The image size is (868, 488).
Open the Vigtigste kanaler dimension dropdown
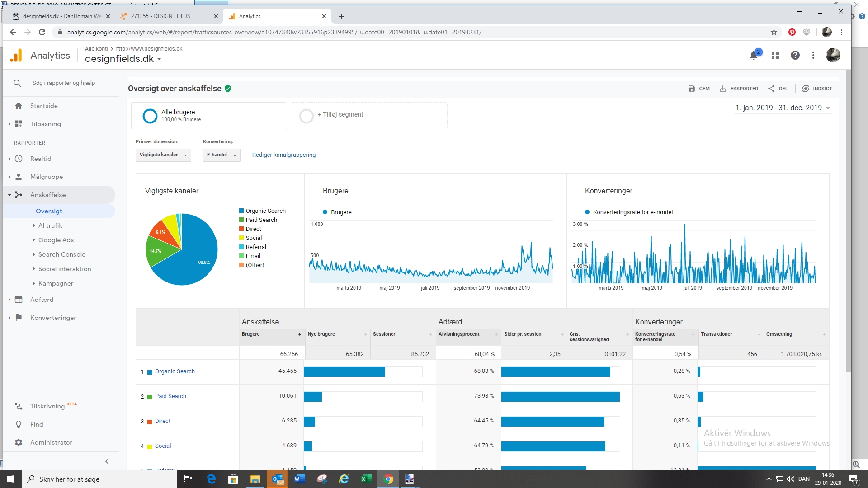pos(163,155)
